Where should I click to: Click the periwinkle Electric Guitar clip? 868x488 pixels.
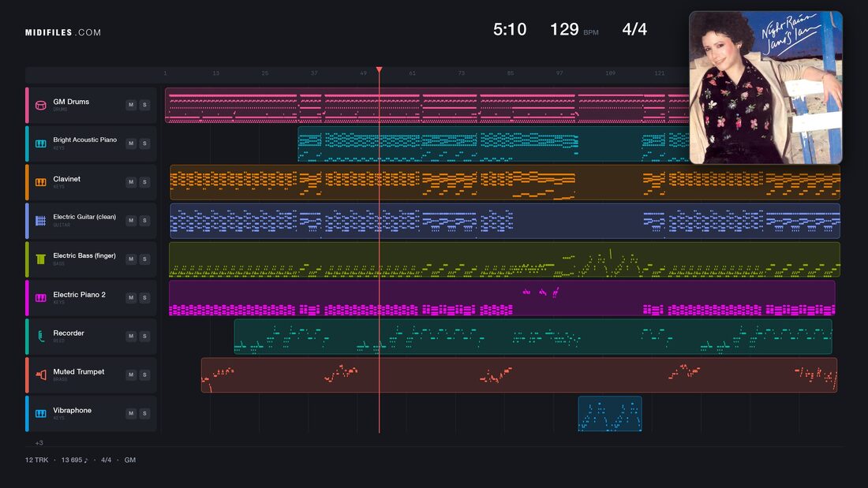click(x=505, y=221)
